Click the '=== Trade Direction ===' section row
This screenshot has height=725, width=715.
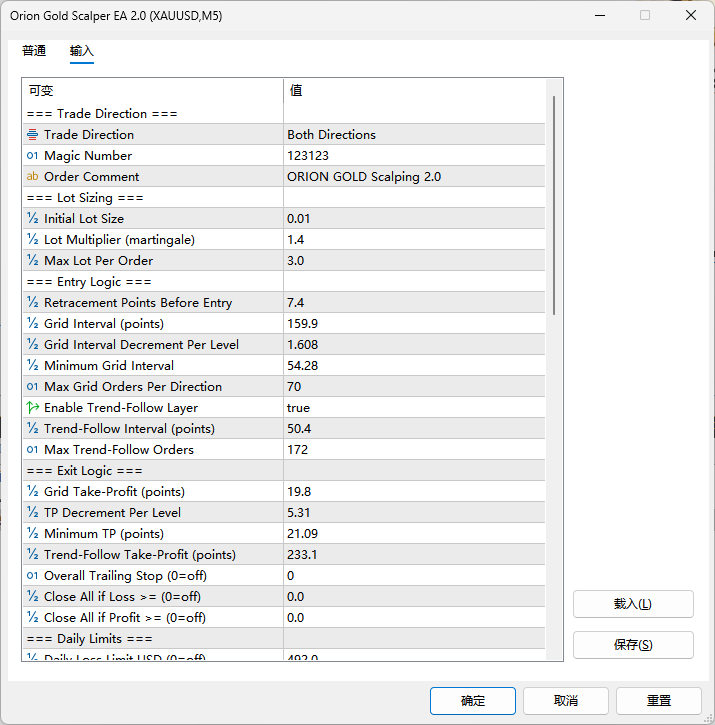pyautogui.click(x=284, y=114)
